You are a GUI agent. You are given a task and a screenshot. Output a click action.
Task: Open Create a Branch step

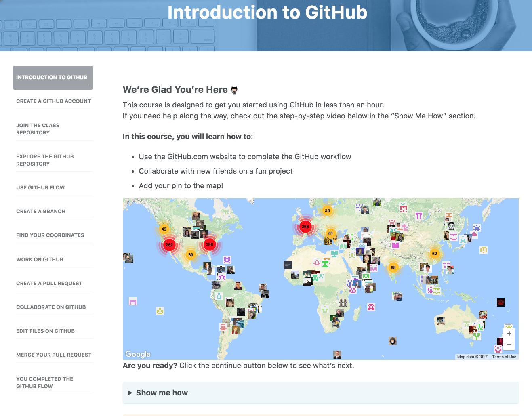pyautogui.click(x=41, y=211)
